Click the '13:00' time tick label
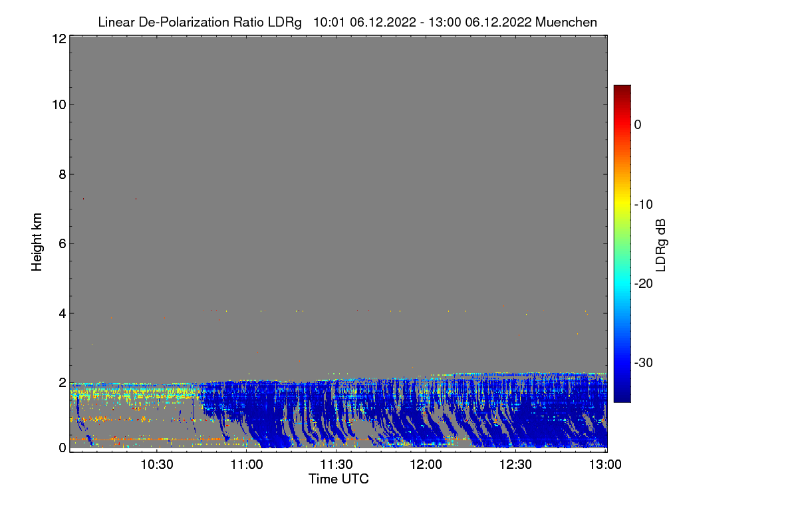The image size is (798, 532). pyautogui.click(x=606, y=465)
